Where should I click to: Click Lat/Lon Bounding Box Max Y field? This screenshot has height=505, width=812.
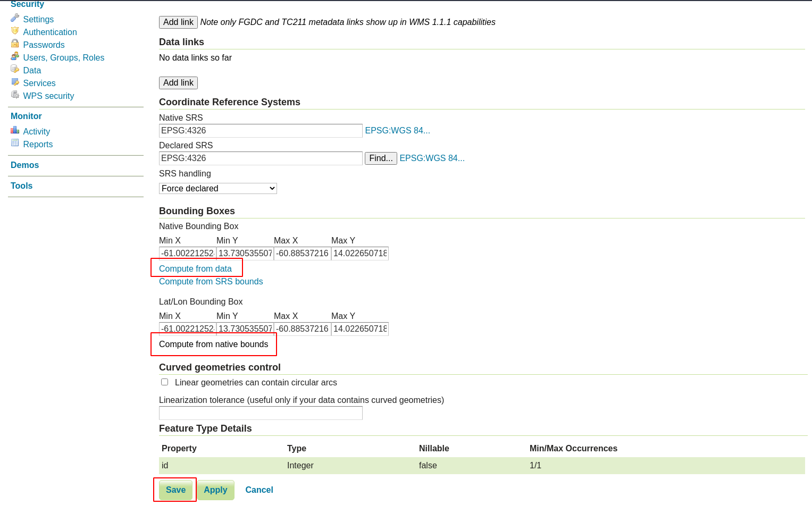[359, 329]
